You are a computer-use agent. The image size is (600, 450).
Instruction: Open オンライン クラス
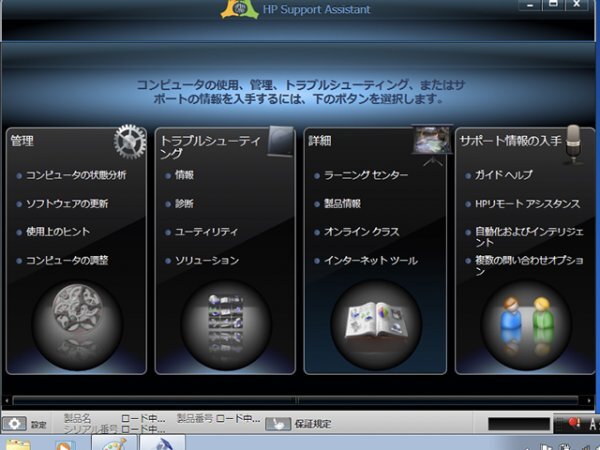(x=362, y=232)
